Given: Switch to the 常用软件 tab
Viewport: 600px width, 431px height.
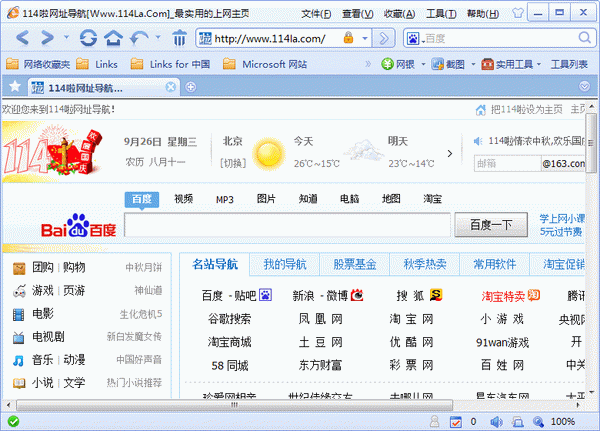Looking at the screenshot, I should coord(494,264).
